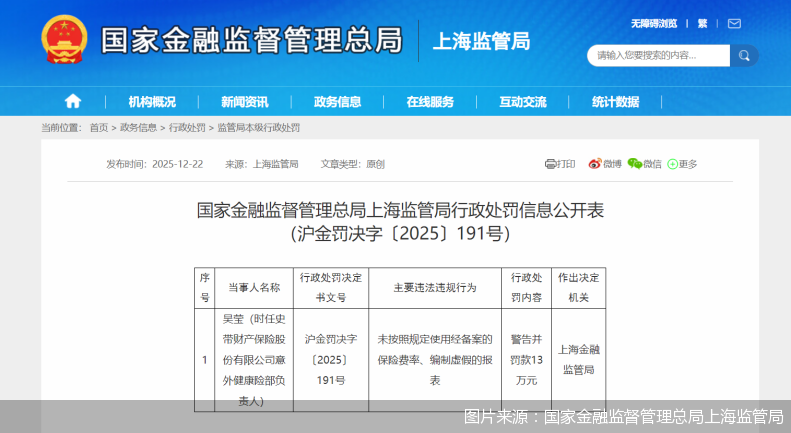Click publish date 2025-12-22
The image size is (791, 433).
point(178,164)
